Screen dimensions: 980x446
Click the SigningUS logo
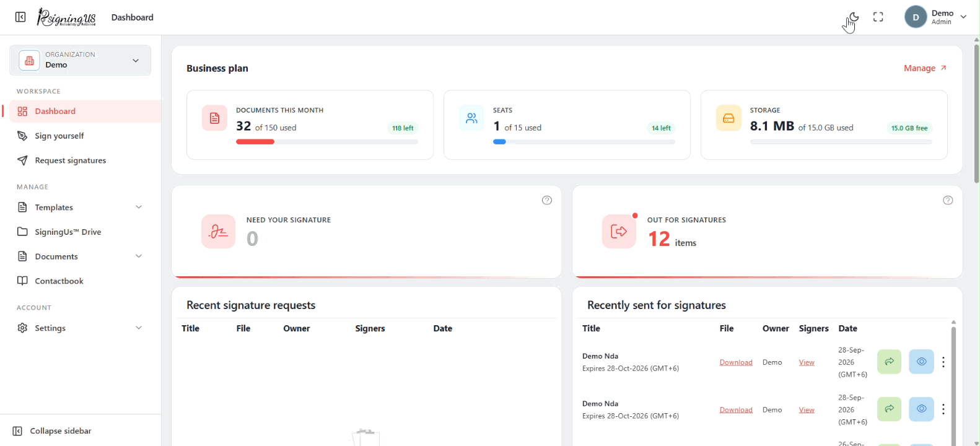(x=66, y=17)
